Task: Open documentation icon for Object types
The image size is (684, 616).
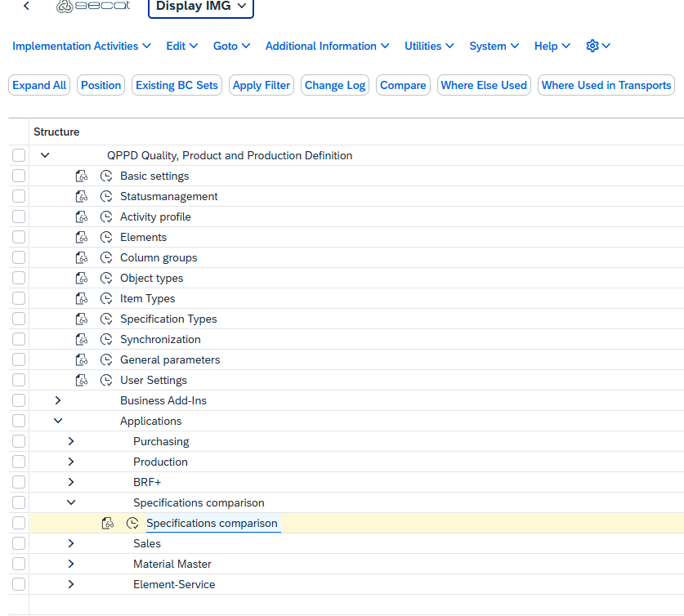Action: pyautogui.click(x=81, y=278)
